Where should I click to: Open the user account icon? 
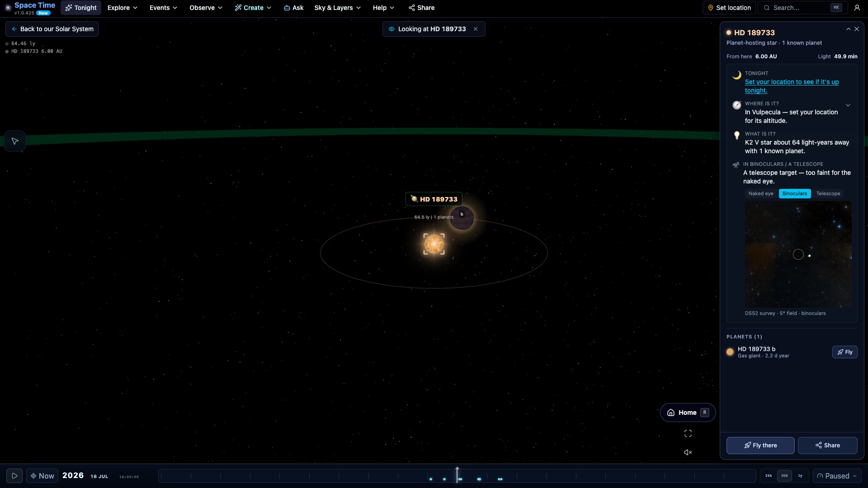(857, 8)
